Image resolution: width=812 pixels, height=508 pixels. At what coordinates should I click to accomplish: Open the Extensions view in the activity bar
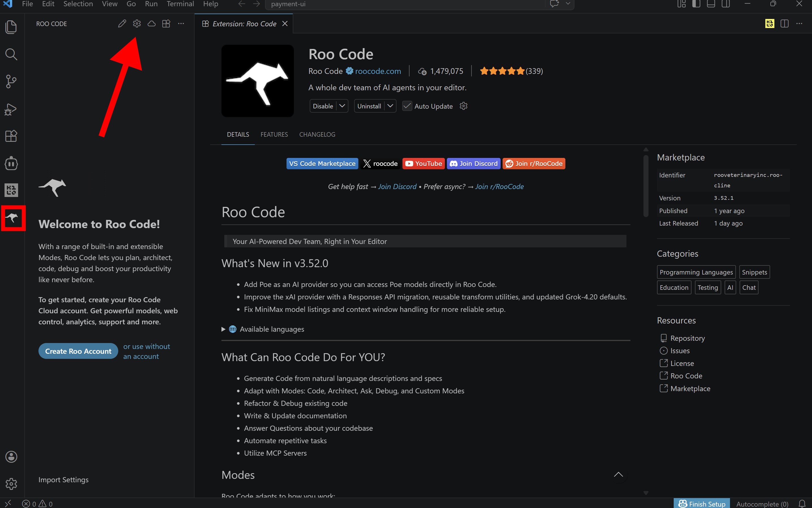click(11, 136)
